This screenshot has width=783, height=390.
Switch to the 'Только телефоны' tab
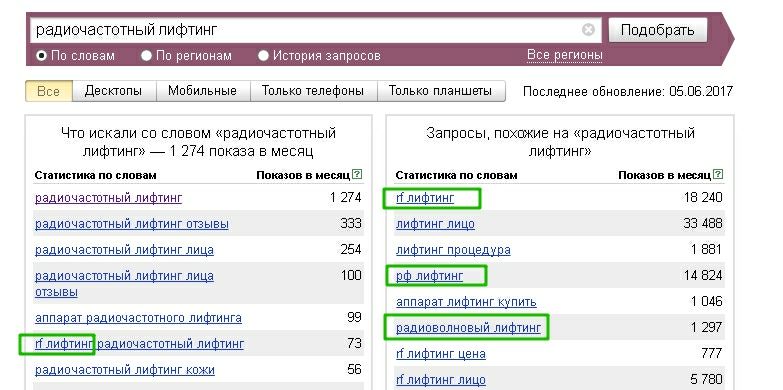tap(313, 91)
